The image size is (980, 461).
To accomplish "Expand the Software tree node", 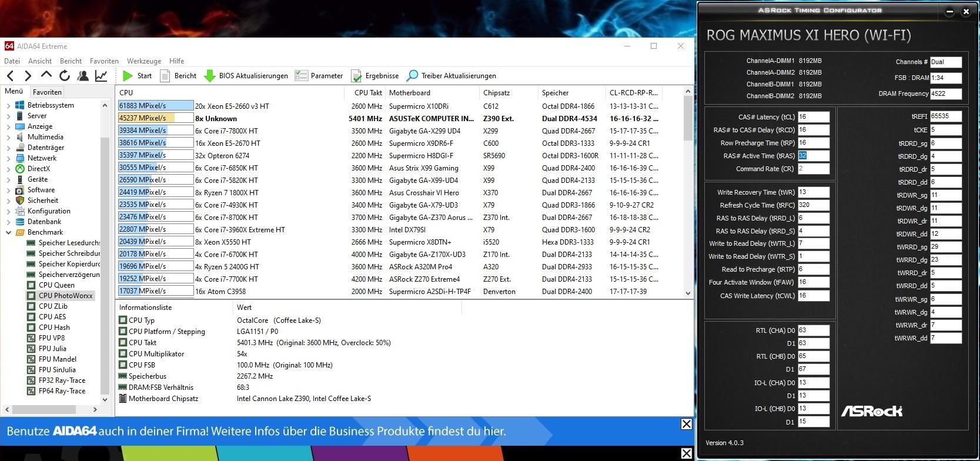I will pyautogui.click(x=8, y=190).
